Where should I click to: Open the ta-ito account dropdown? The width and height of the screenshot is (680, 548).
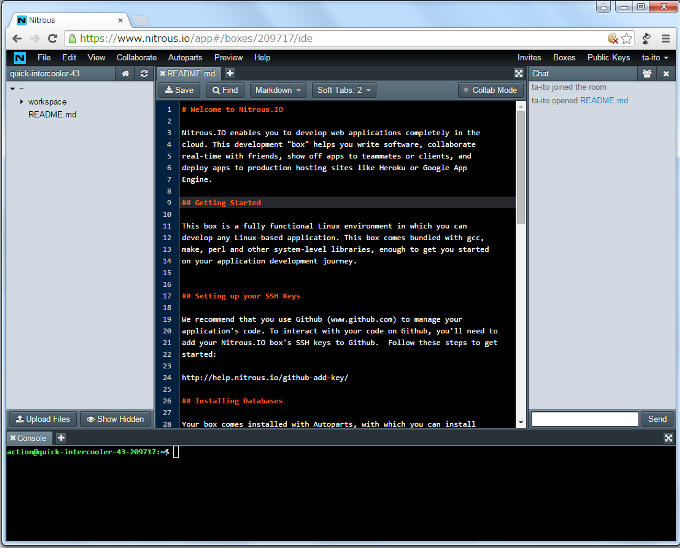(654, 58)
